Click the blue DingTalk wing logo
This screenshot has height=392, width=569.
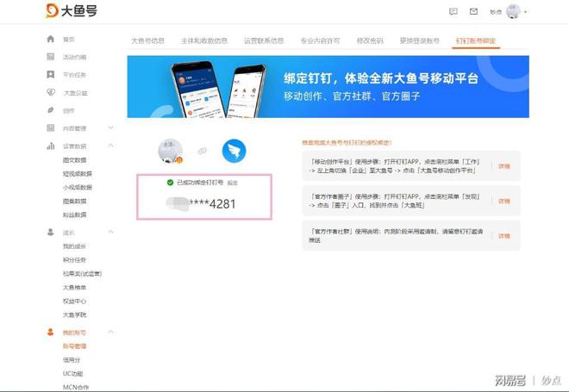coord(234,151)
